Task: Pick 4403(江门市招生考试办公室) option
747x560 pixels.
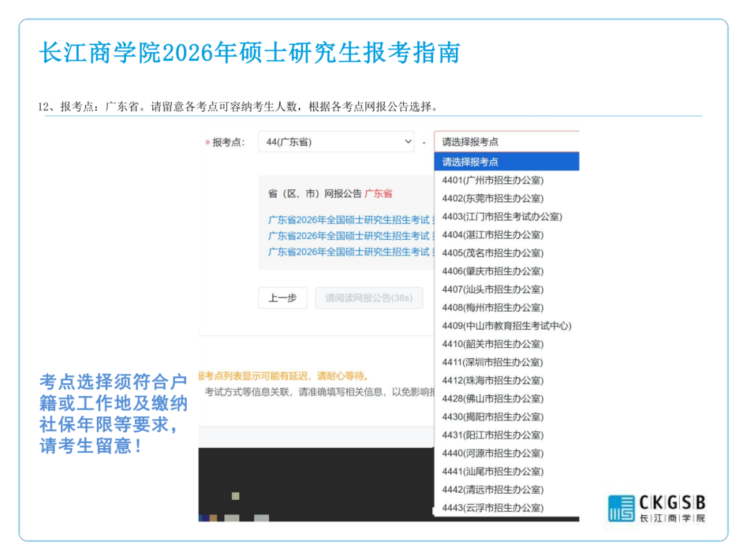Action: point(502,216)
